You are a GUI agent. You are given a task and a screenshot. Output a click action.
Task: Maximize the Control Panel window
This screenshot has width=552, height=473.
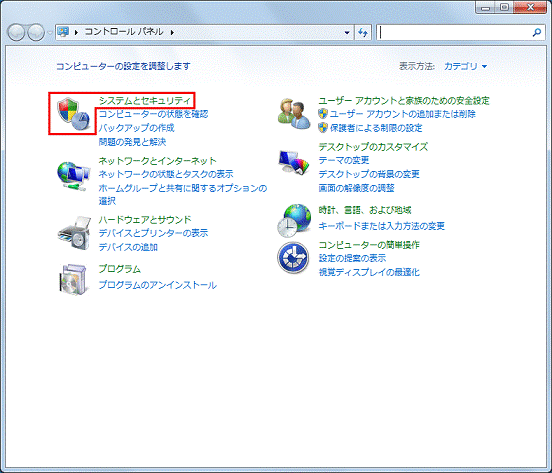(x=504, y=8)
